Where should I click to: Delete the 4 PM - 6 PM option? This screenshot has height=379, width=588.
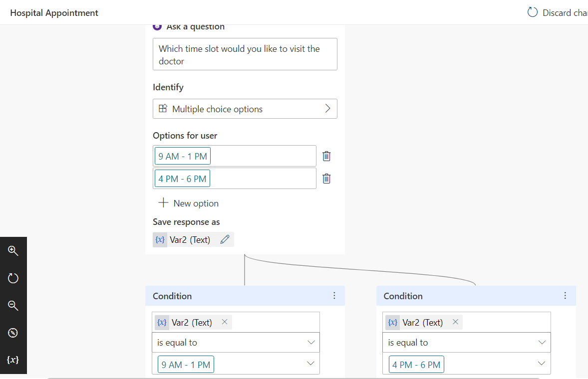pyautogui.click(x=326, y=179)
